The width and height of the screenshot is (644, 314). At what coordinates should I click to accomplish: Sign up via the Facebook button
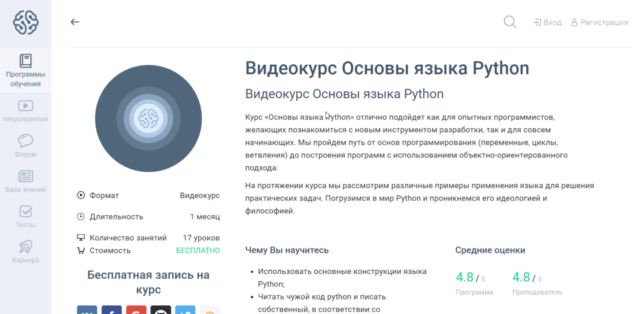click(x=111, y=311)
